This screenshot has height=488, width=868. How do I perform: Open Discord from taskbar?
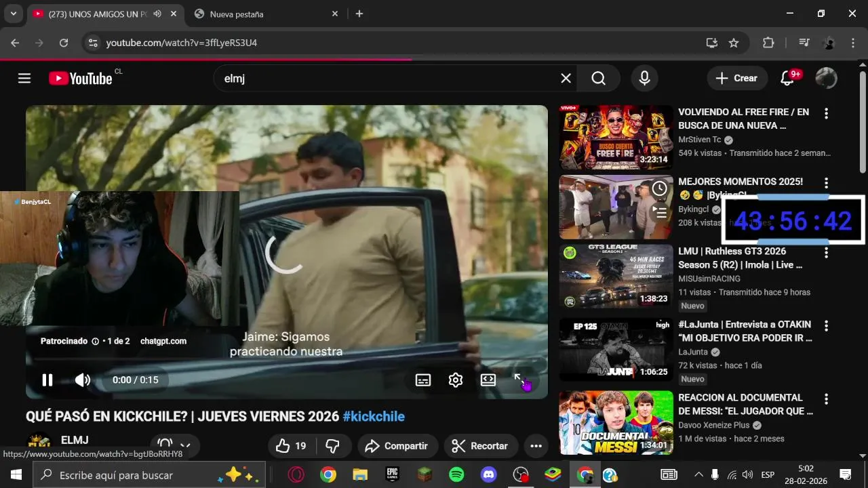(488, 475)
